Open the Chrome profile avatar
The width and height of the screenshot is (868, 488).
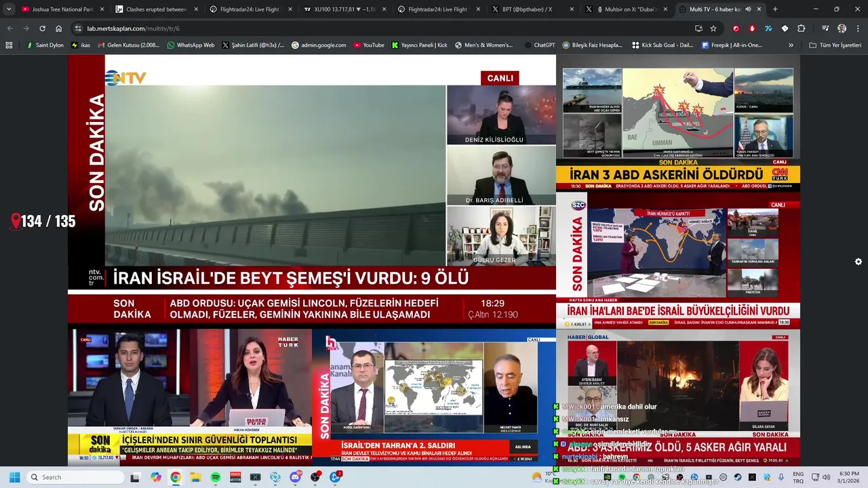(842, 28)
